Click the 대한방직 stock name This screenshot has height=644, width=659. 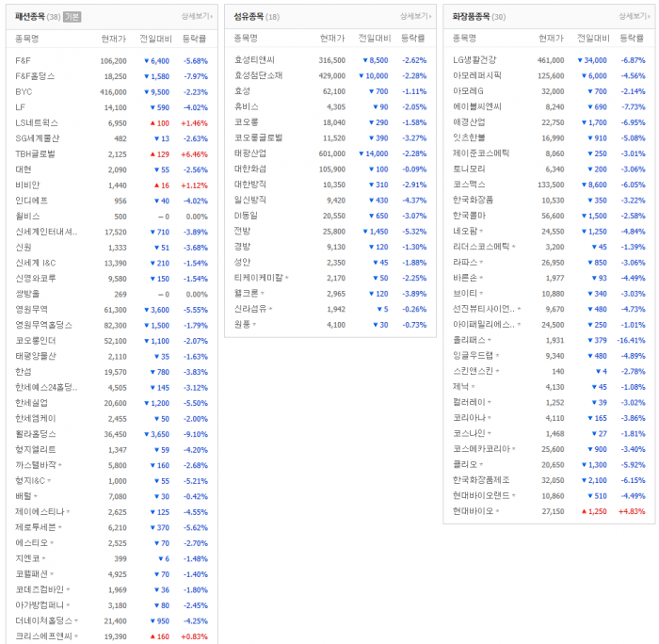pyautogui.click(x=250, y=185)
